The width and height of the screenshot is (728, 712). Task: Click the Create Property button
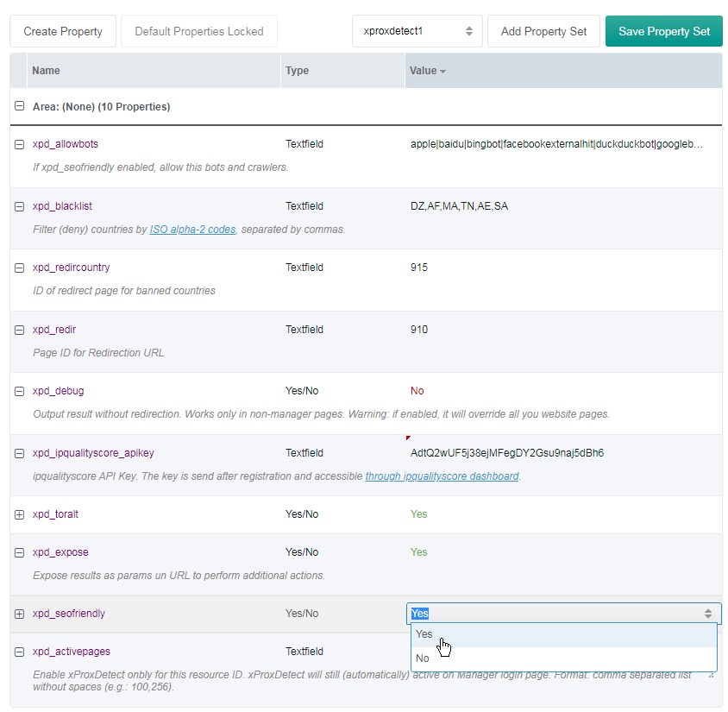coord(63,31)
